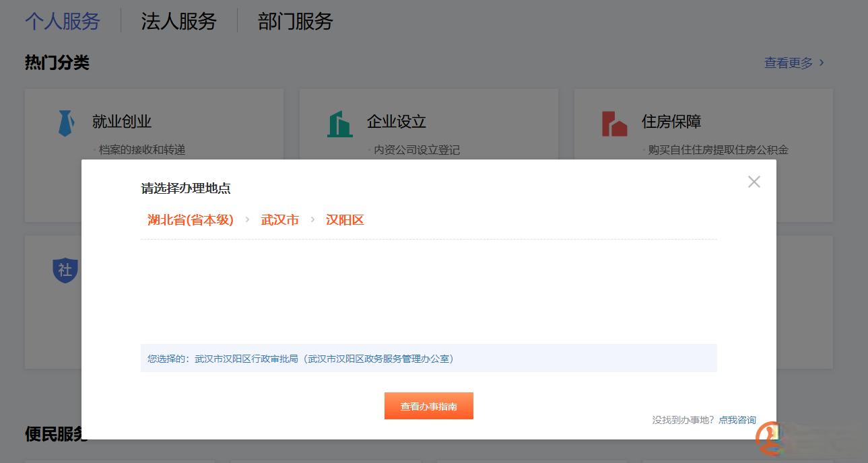Close the location selection dialog
Viewport: 868px width, 463px height.
pos(754,182)
